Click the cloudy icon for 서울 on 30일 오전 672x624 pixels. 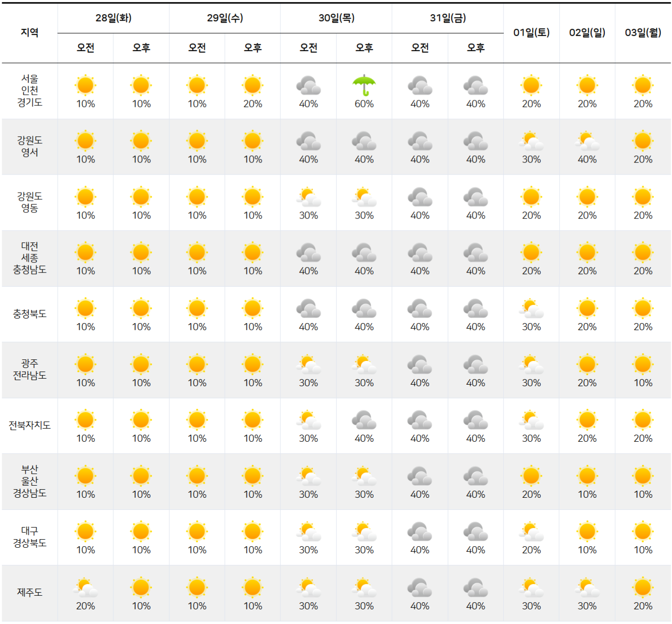point(308,85)
